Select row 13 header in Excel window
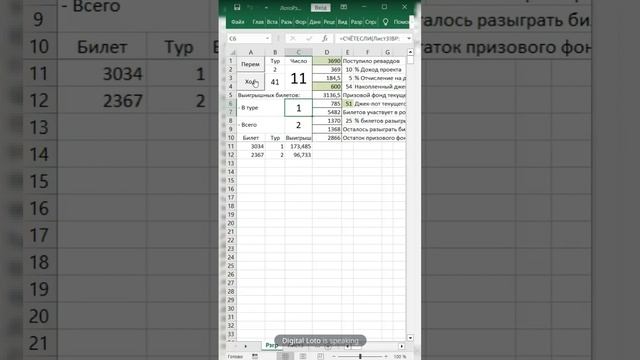 pyautogui.click(x=231, y=163)
